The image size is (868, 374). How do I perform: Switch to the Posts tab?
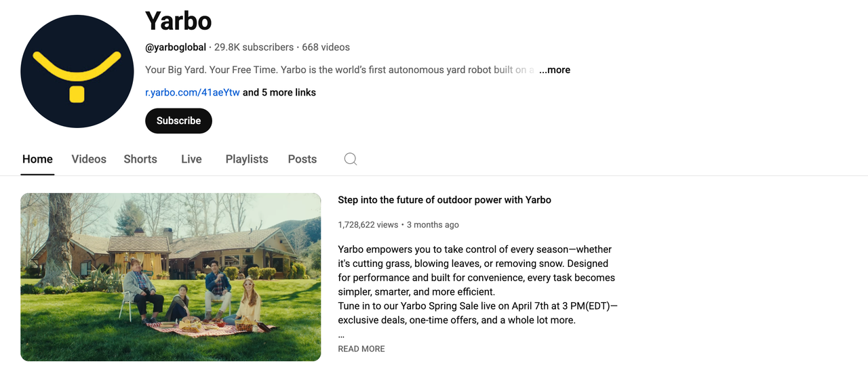tap(302, 159)
